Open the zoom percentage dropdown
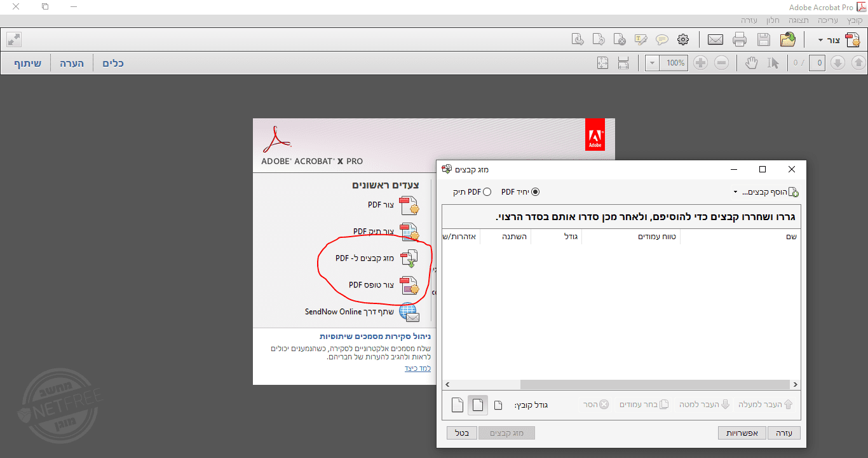Image resolution: width=868 pixels, height=458 pixels. coord(651,62)
